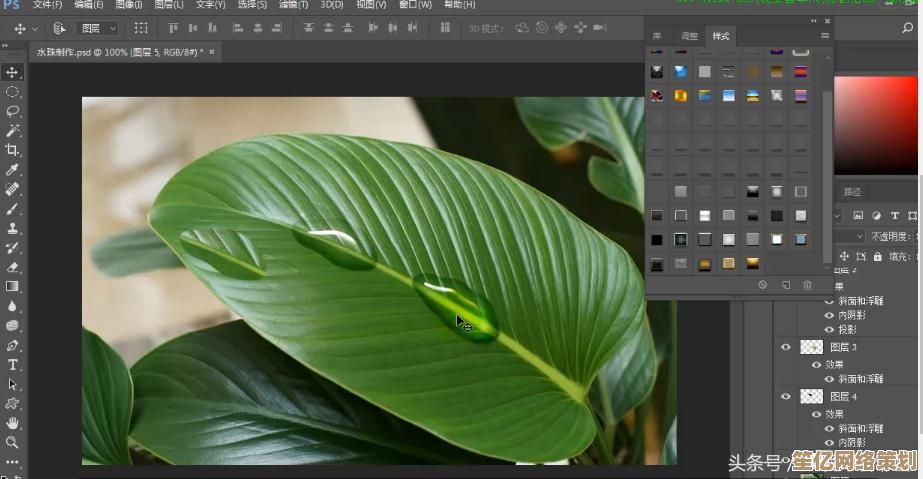Click the create new style button
Viewport: 923px width, 479px height.
tap(785, 285)
